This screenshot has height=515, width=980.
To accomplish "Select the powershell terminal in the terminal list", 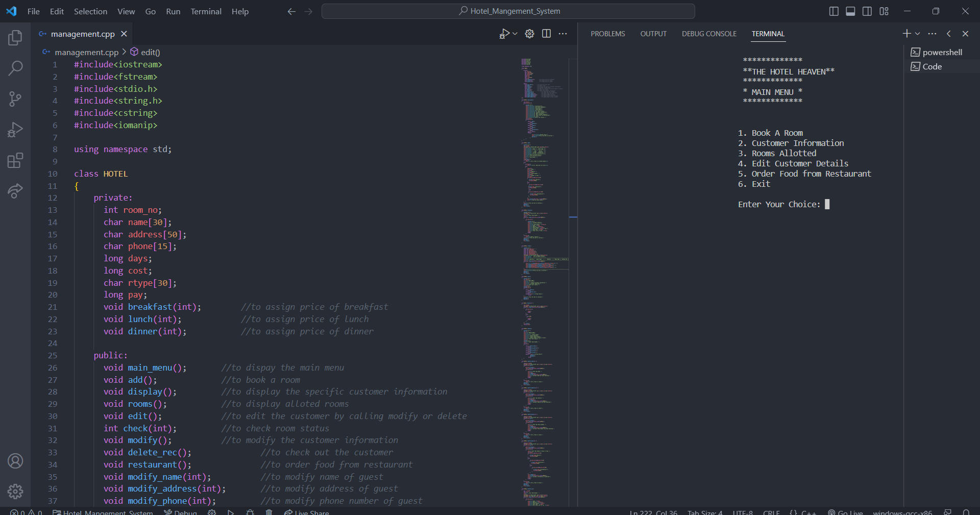I will tap(942, 52).
